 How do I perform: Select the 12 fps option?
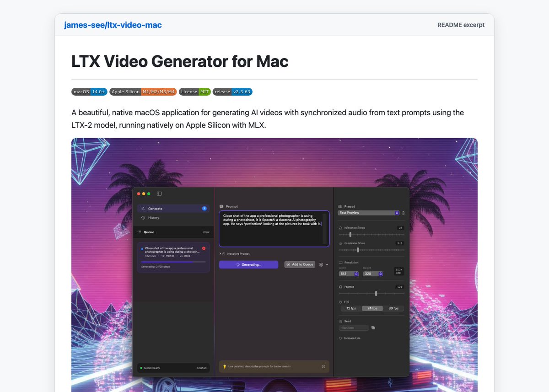(351, 308)
